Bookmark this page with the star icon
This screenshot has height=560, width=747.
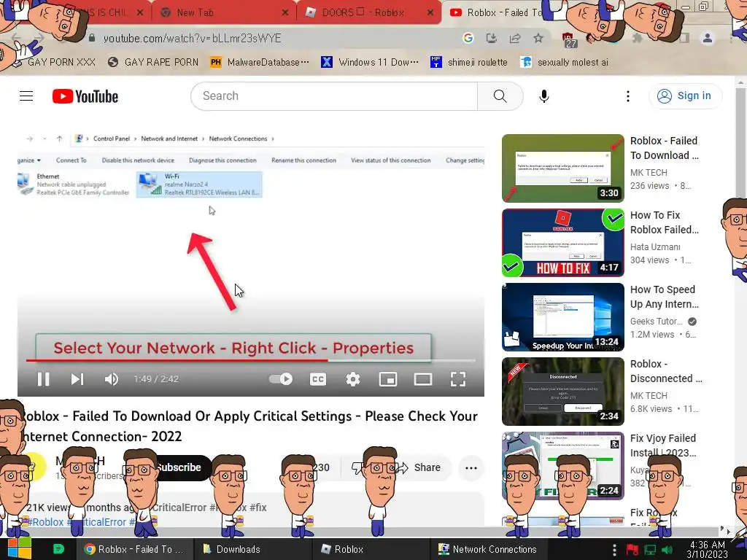(x=538, y=38)
